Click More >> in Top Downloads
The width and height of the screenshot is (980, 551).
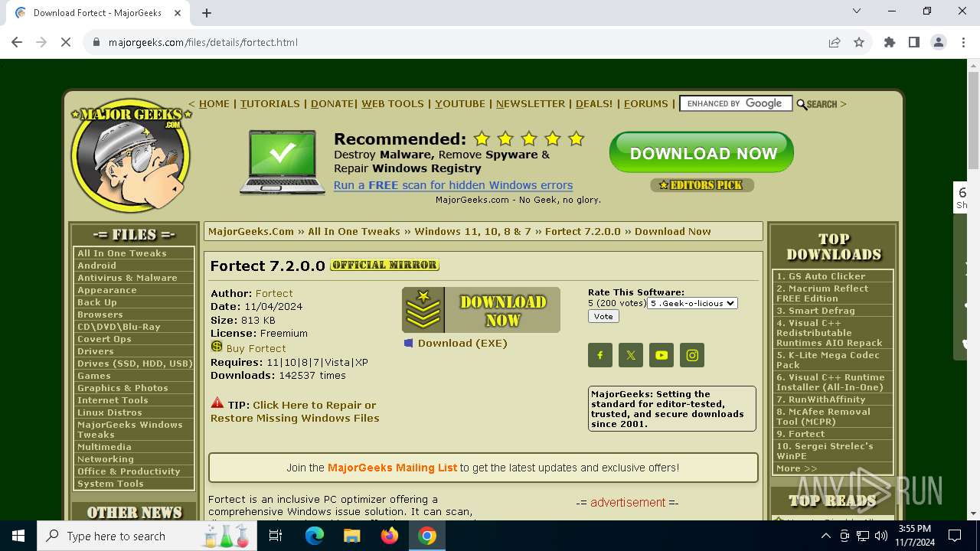(796, 468)
